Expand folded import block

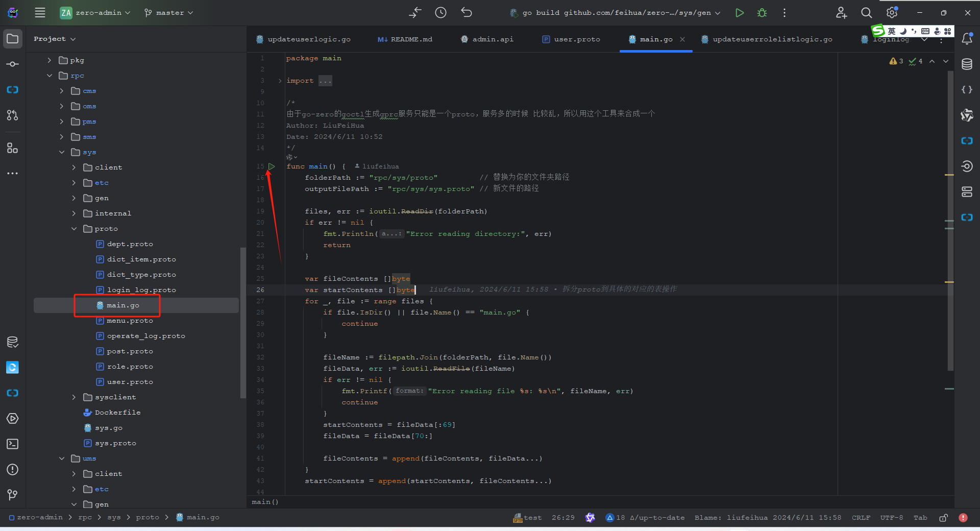[x=280, y=81]
